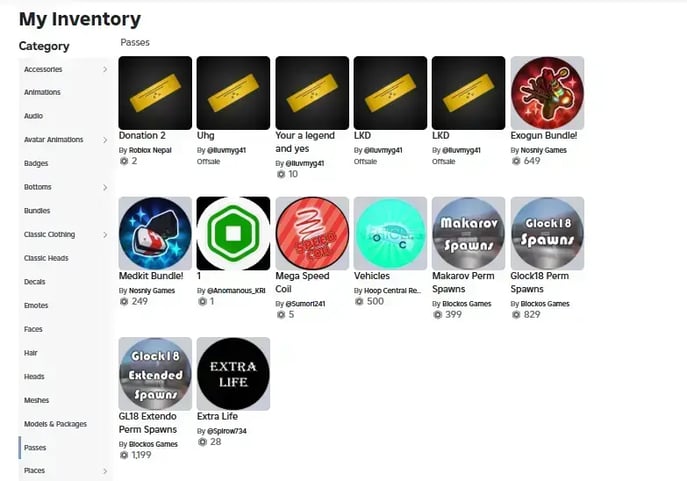This screenshot has height=481, width=687.
Task: Open the Mega Speed Coil icon
Action: 312,233
